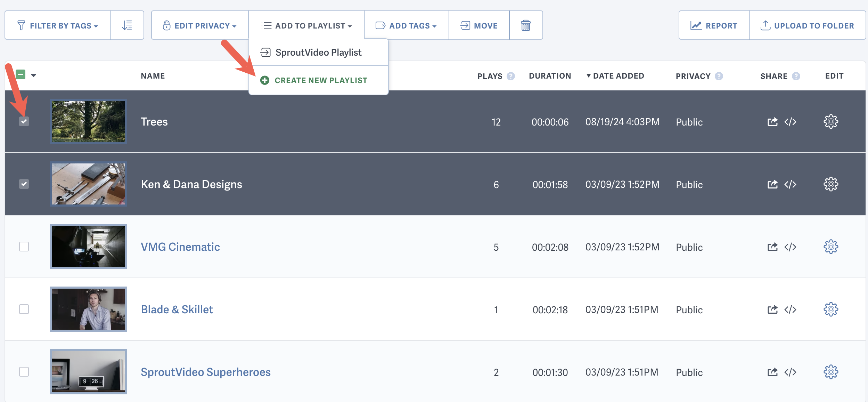The image size is (868, 402).
Task: Open settings gear for SproutVideo Superheroes
Action: 830,372
